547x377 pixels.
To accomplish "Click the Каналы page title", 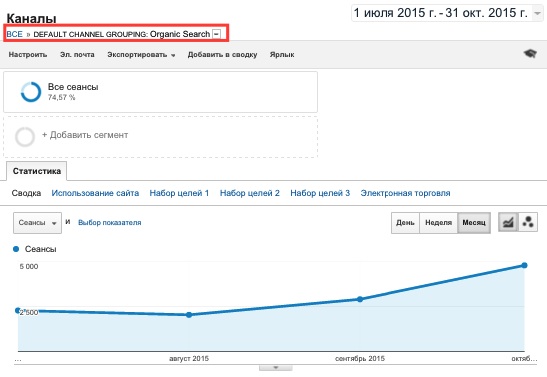I will [x=31, y=18].
